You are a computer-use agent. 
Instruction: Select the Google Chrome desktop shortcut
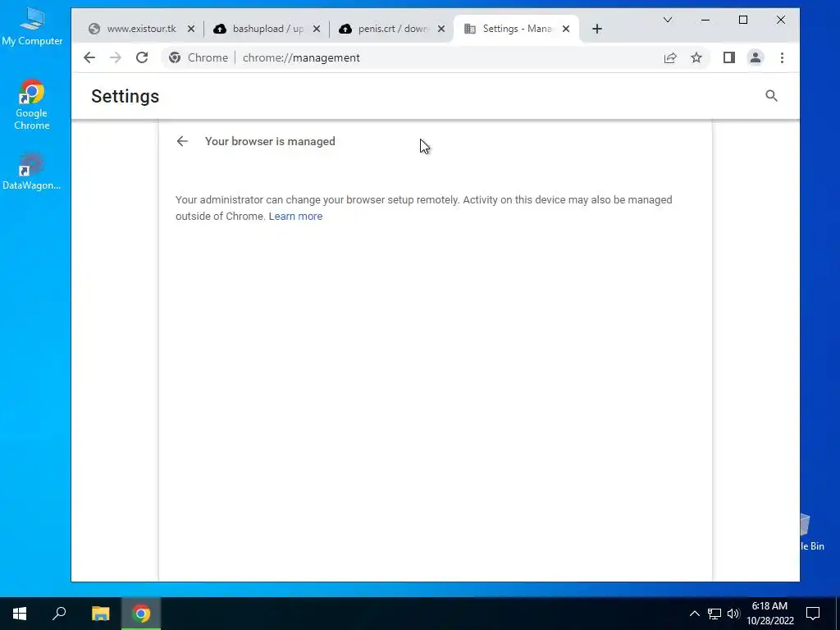32,105
